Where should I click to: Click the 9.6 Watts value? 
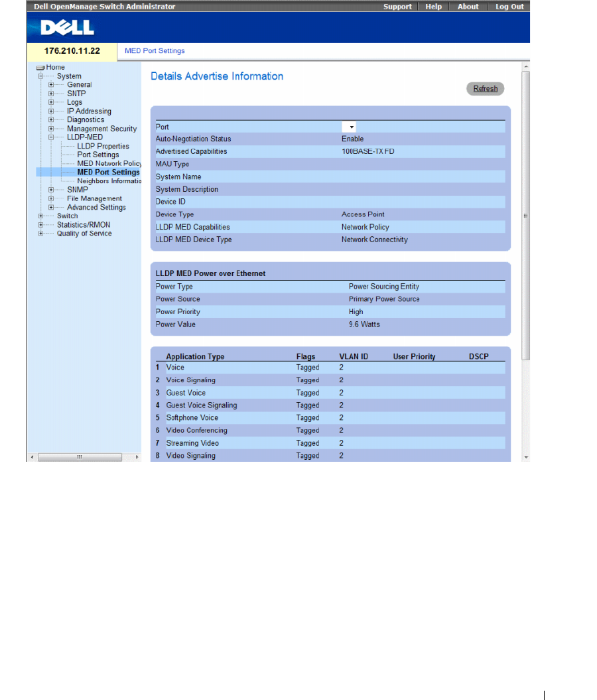click(364, 324)
